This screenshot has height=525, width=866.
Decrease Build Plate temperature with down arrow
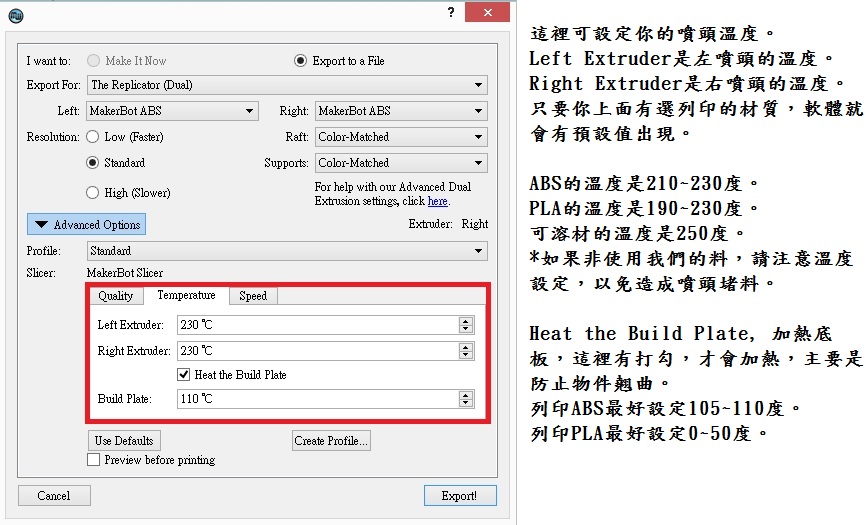(466, 404)
